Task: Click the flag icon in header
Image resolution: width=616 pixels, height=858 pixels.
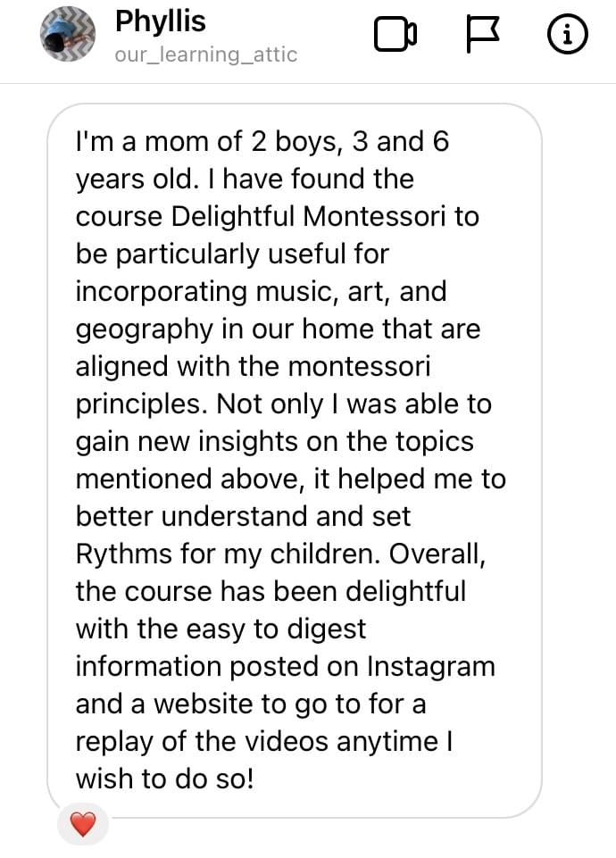Action: (x=482, y=35)
